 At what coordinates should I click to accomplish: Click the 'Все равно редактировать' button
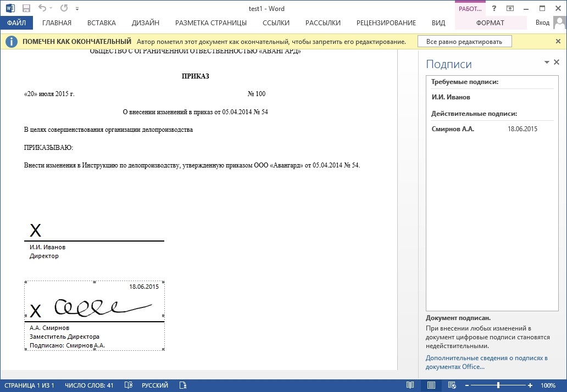coord(464,42)
